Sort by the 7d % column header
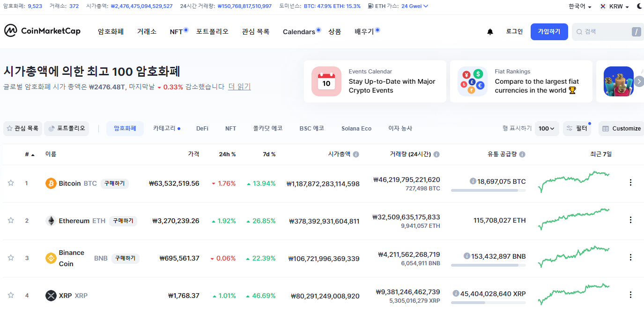This screenshot has height=312, width=644. click(269, 154)
